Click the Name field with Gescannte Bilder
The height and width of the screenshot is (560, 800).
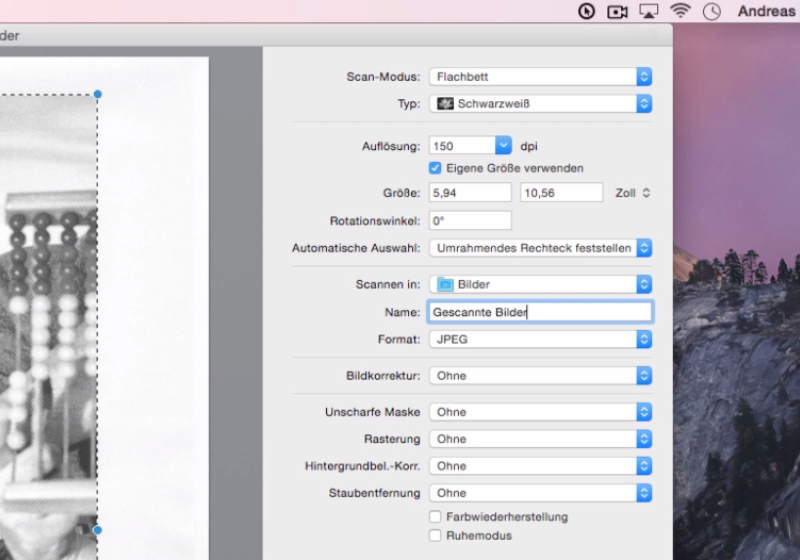(540, 312)
